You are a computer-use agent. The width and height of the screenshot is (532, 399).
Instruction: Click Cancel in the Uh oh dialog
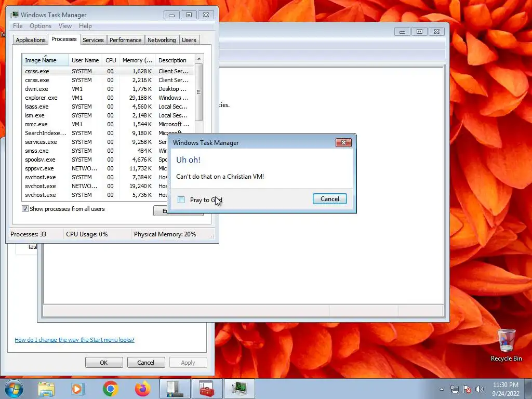click(330, 199)
